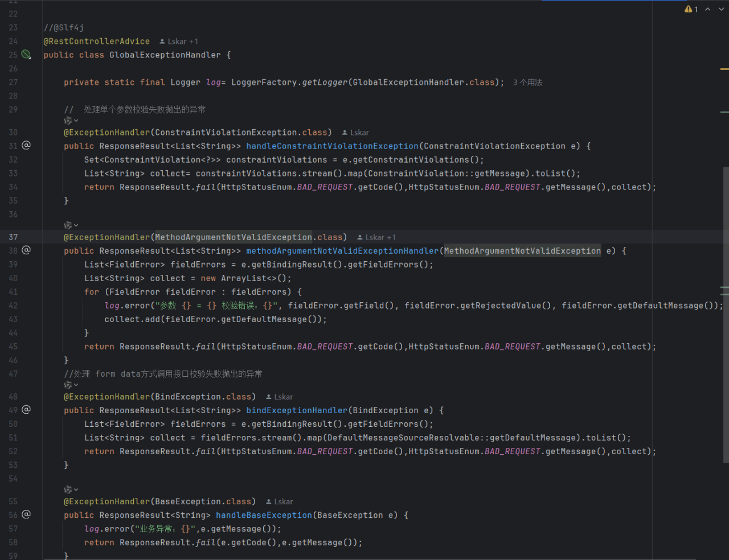Click method name 'handleConstraintViolationException'
Screen dimensions: 729x560
click(x=332, y=146)
